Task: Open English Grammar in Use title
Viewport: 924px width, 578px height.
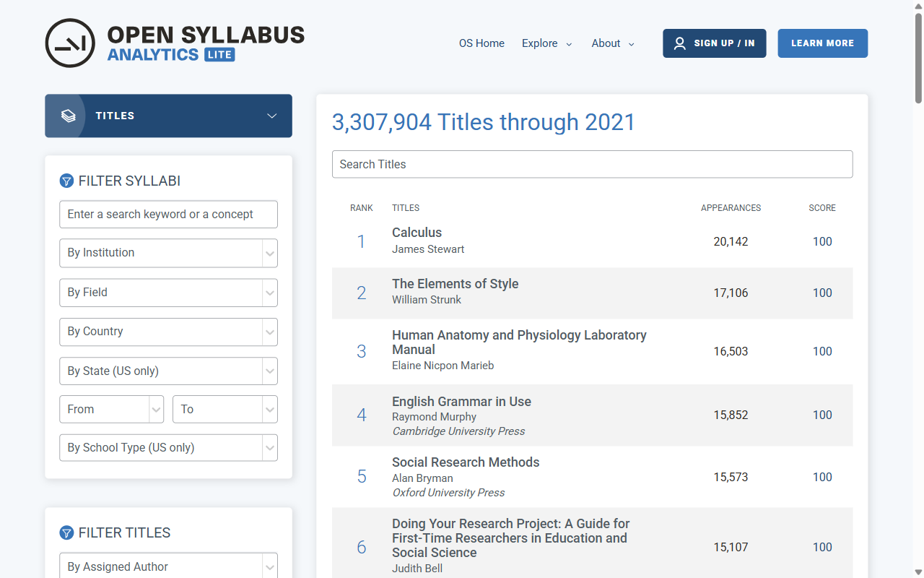Action: (x=461, y=402)
